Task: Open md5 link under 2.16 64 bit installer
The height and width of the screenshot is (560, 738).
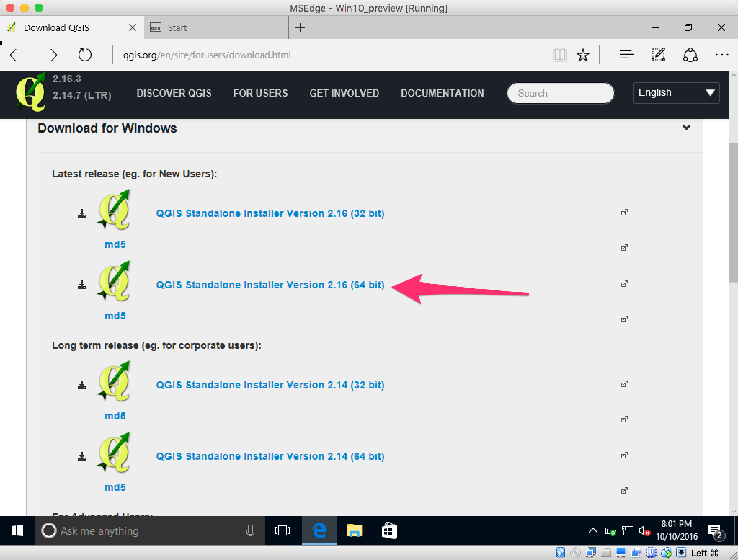Action: coord(115,316)
